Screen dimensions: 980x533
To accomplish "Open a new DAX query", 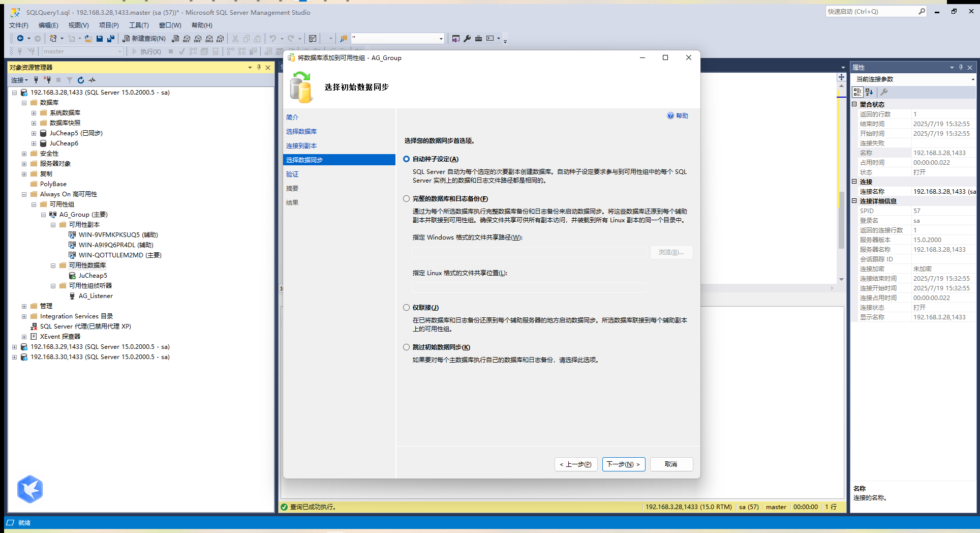I will 220,38.
